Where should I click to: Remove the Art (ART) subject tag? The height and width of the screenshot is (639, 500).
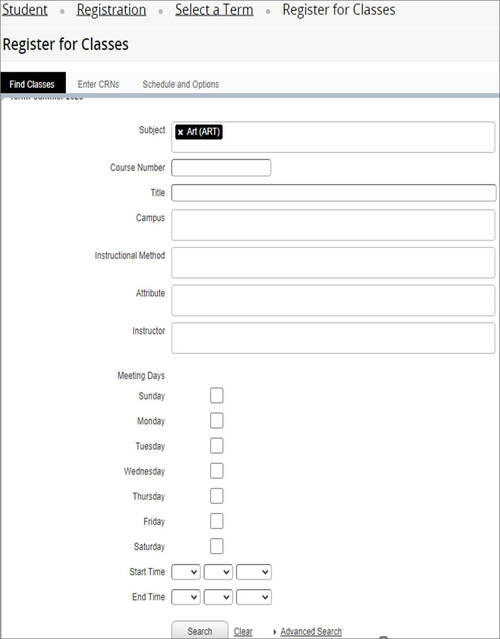pyautogui.click(x=181, y=132)
